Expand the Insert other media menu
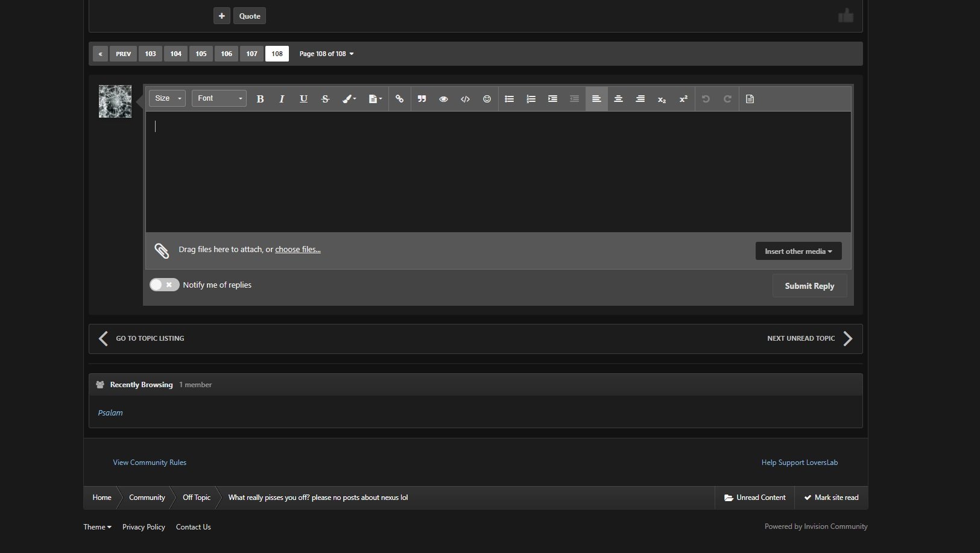Screen dimensions: 980x553 (x=798, y=251)
